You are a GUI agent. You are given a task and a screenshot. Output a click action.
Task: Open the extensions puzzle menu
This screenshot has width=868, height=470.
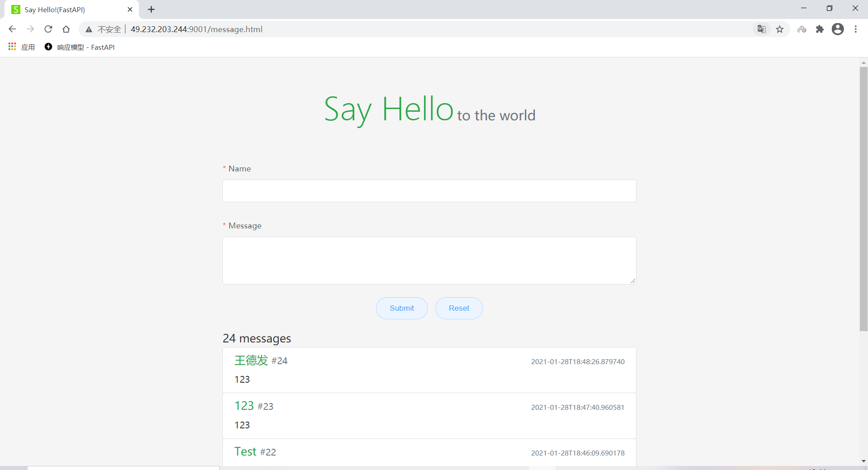click(x=820, y=29)
